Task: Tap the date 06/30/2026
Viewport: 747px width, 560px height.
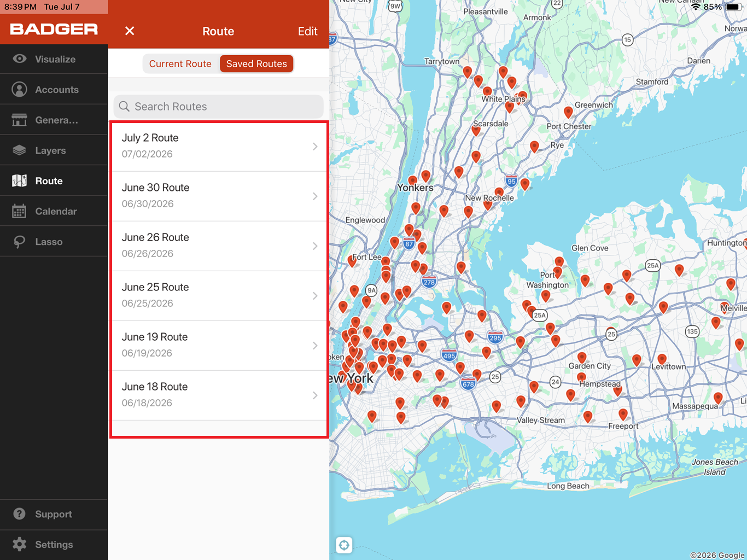Action: point(148,204)
